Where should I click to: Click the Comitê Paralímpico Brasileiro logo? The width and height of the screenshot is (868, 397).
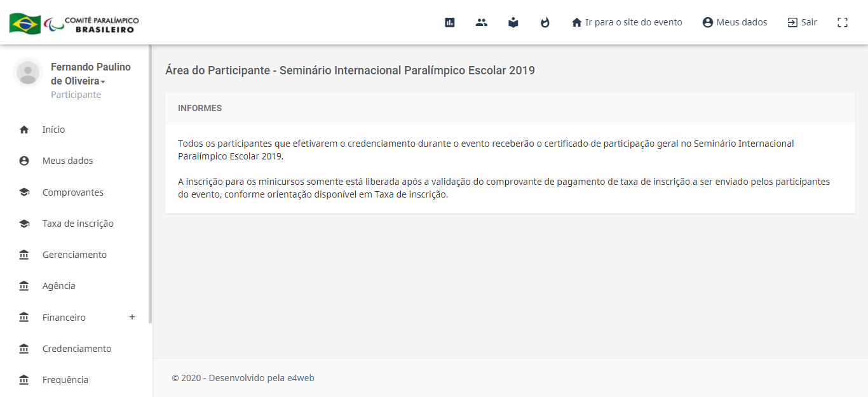click(x=74, y=24)
